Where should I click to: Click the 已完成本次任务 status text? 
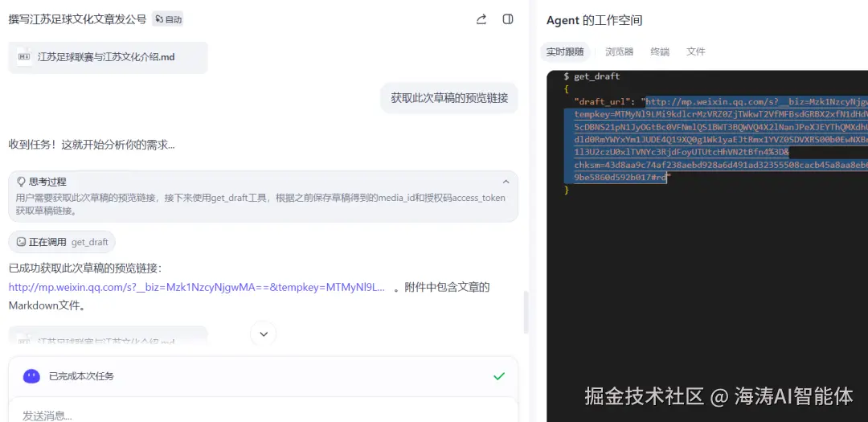[81, 376]
